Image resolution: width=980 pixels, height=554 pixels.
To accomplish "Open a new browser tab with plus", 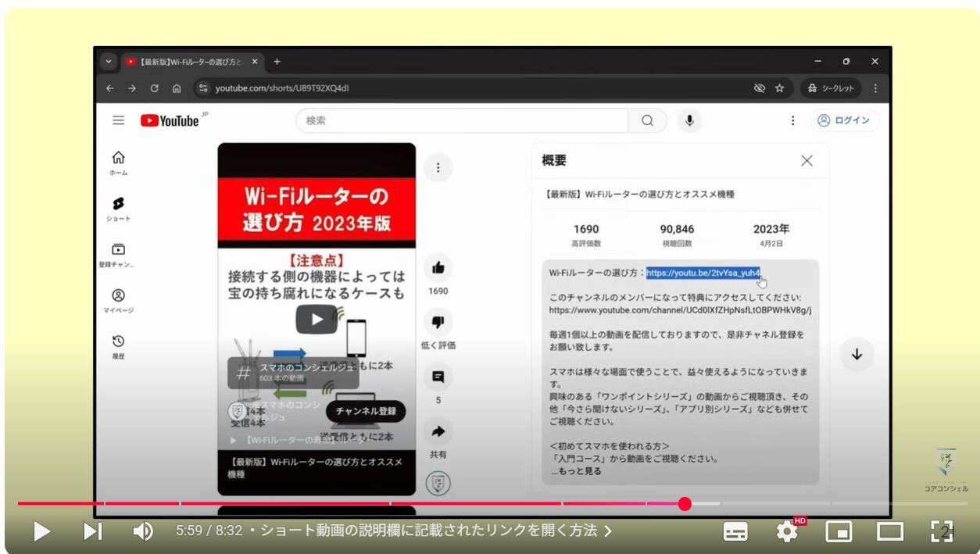I will (x=277, y=61).
